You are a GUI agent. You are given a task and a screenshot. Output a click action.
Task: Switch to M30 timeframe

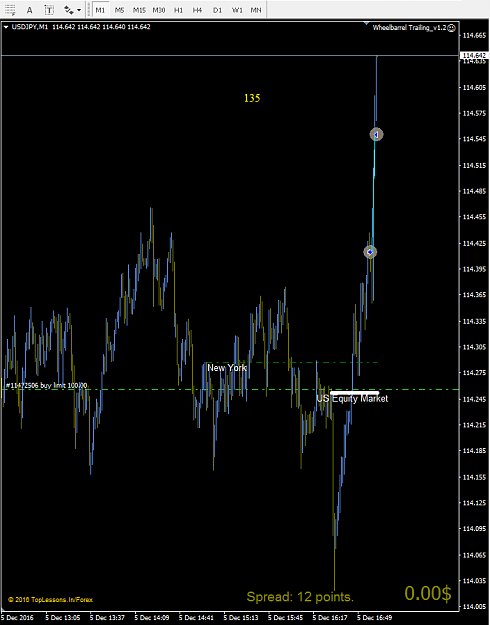[x=159, y=10]
